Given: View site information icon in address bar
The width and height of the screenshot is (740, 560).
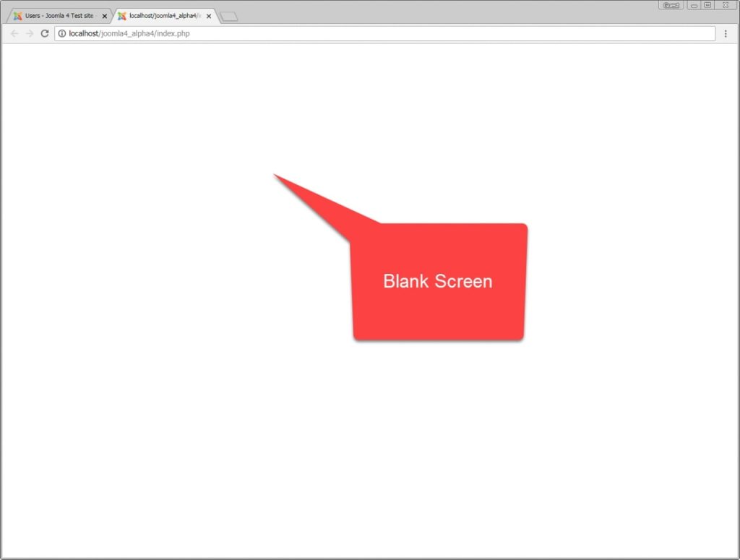Looking at the screenshot, I should pyautogui.click(x=62, y=33).
